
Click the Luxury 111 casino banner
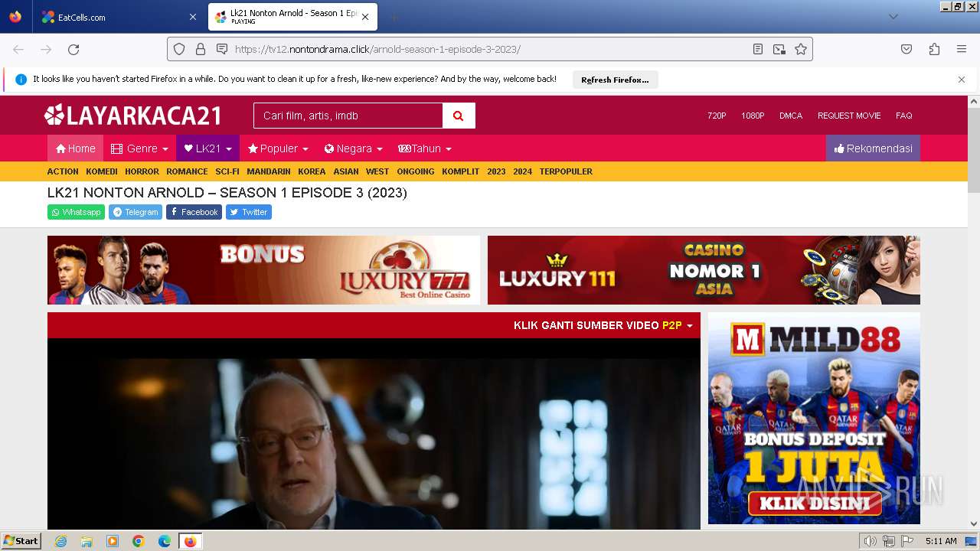point(704,270)
